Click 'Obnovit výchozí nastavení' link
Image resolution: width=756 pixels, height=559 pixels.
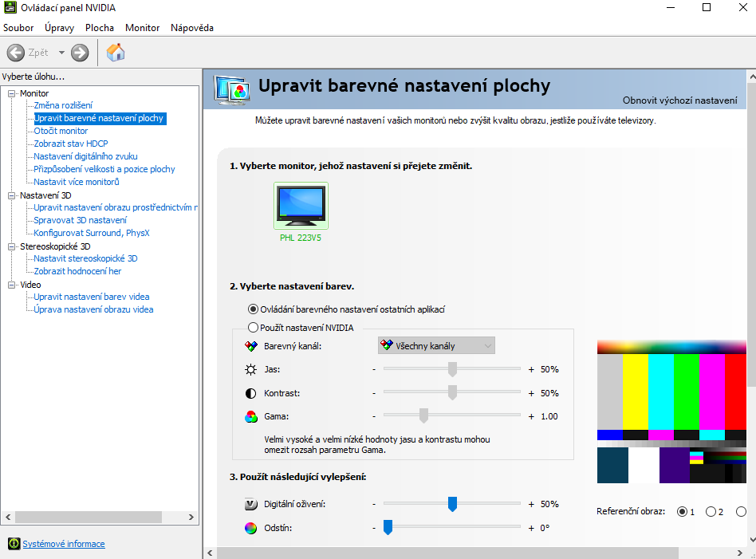tap(679, 100)
